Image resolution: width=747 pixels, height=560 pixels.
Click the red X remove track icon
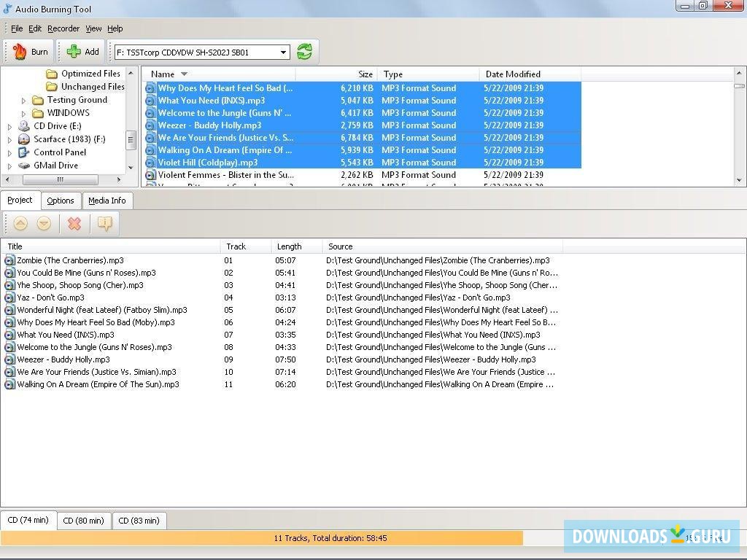tap(74, 223)
